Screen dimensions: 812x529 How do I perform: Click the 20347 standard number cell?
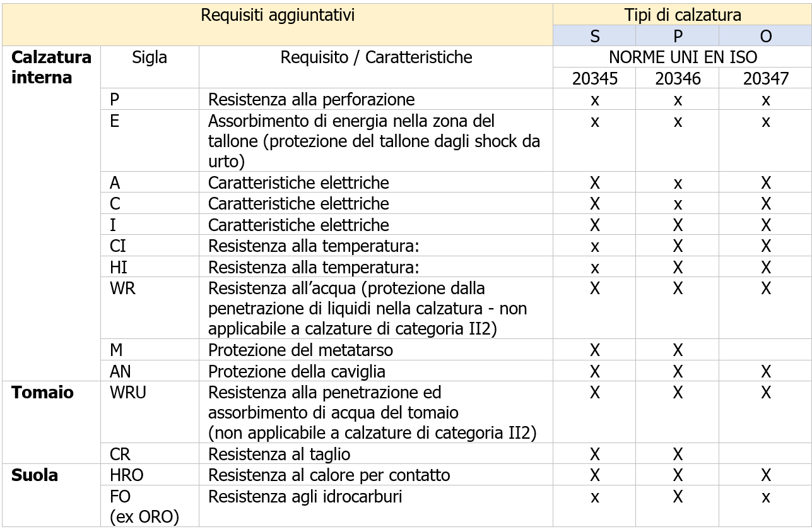click(765, 78)
